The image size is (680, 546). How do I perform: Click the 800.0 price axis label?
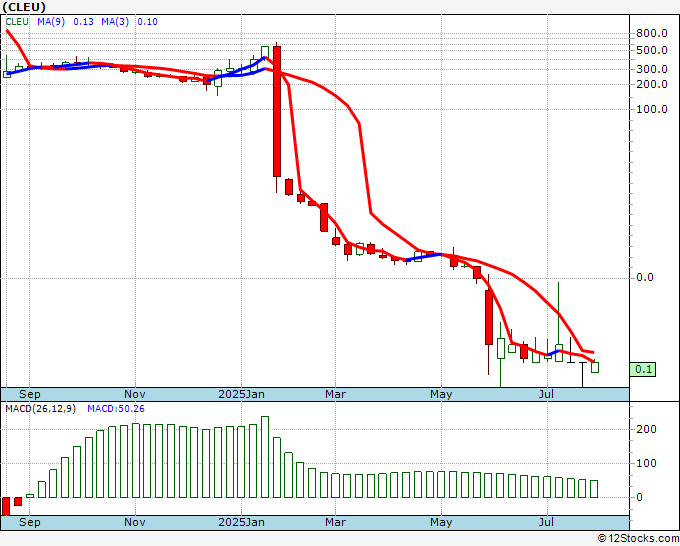pyautogui.click(x=652, y=33)
